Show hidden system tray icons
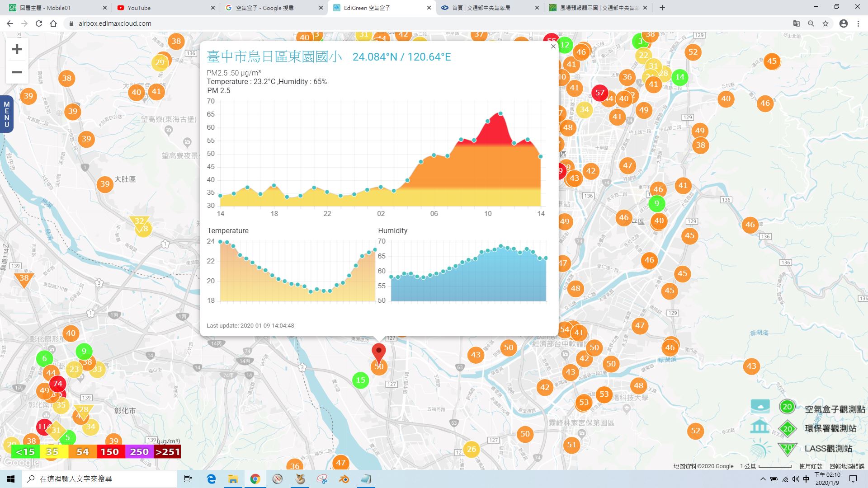Screen dimensions: 868x488 (763, 479)
